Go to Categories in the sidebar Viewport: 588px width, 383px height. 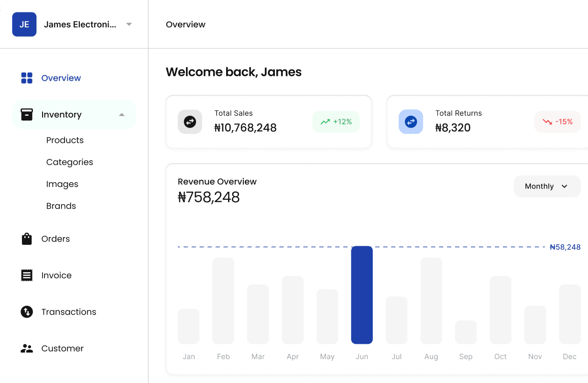click(x=70, y=162)
